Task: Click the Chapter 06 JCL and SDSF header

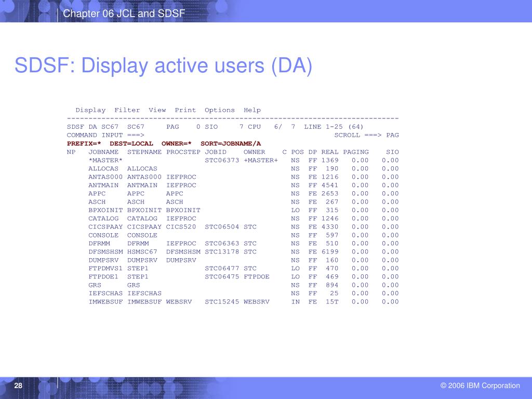Action: 124,14
